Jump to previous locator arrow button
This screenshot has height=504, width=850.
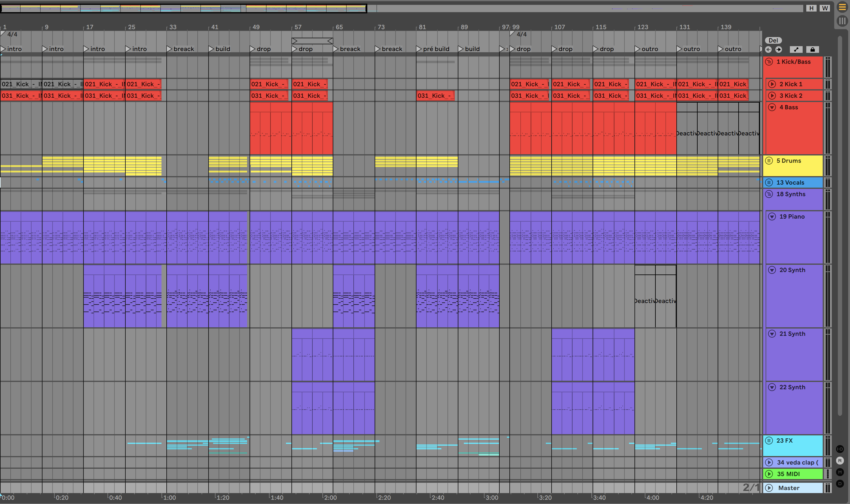coord(769,49)
